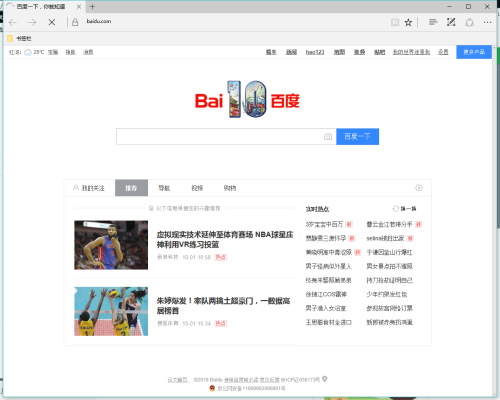Open NBA player news thumbnail
This screenshot has width=500, height=400.
point(111,245)
